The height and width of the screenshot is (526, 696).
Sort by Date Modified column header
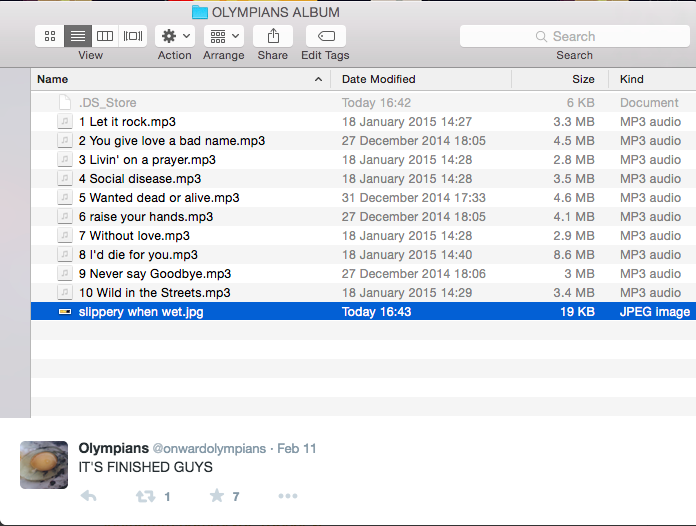tap(379, 79)
